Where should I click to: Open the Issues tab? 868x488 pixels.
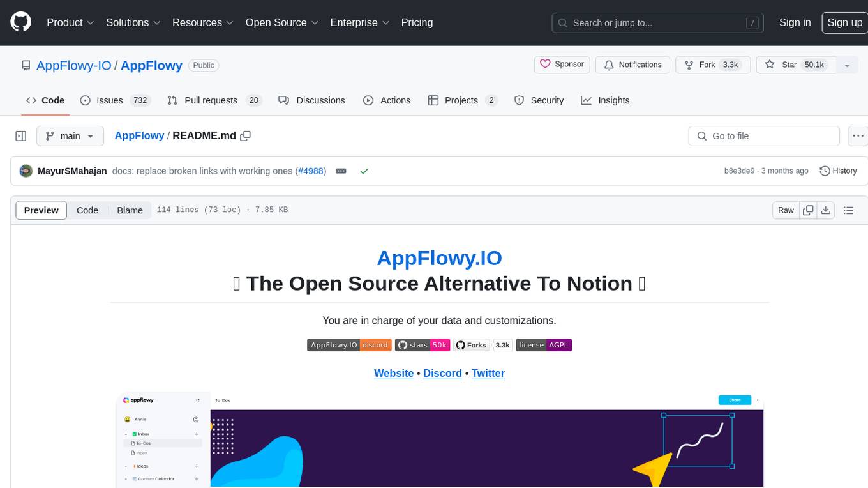pos(115,100)
